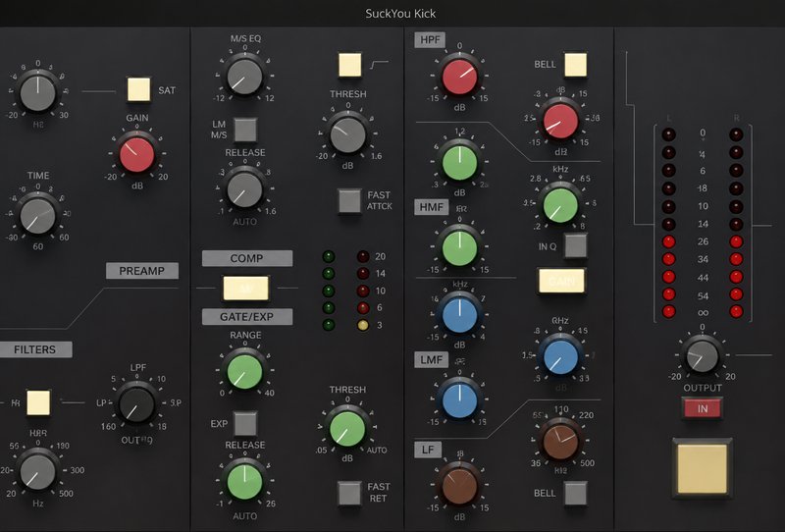Click the green HMF gain knob
The image size is (785, 532).
coord(459,247)
